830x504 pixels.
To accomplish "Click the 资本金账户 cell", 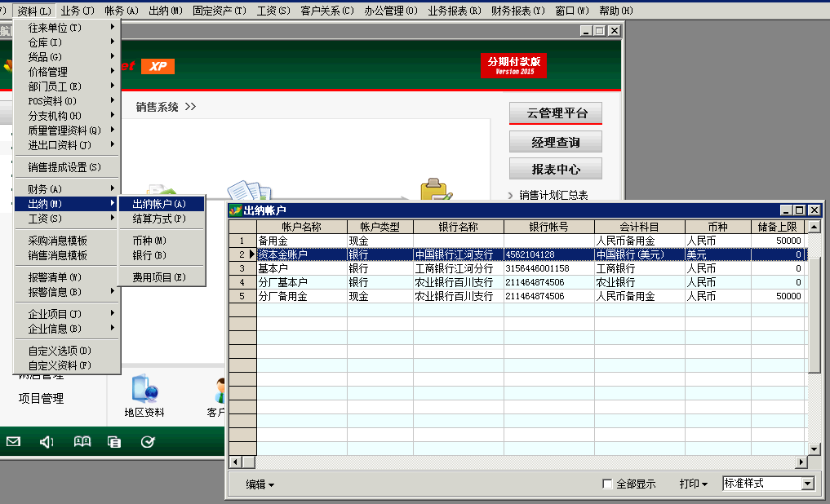I will 302,254.
